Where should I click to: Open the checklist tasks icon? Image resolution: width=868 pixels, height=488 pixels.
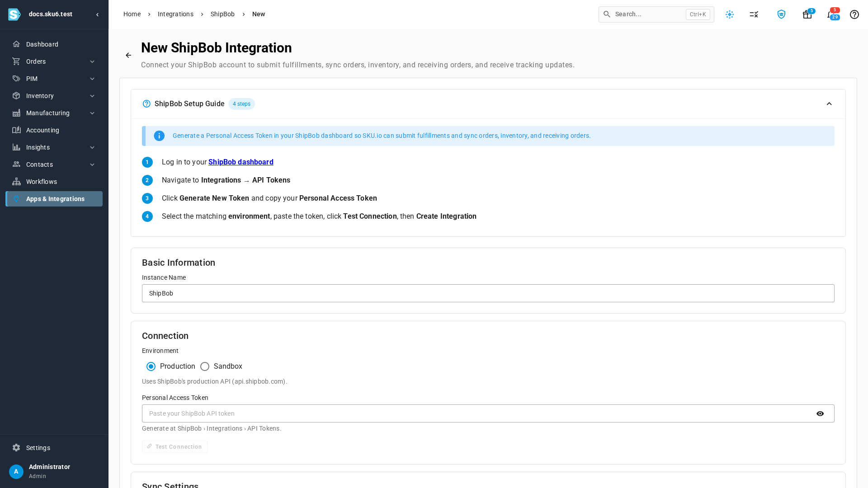click(x=754, y=14)
